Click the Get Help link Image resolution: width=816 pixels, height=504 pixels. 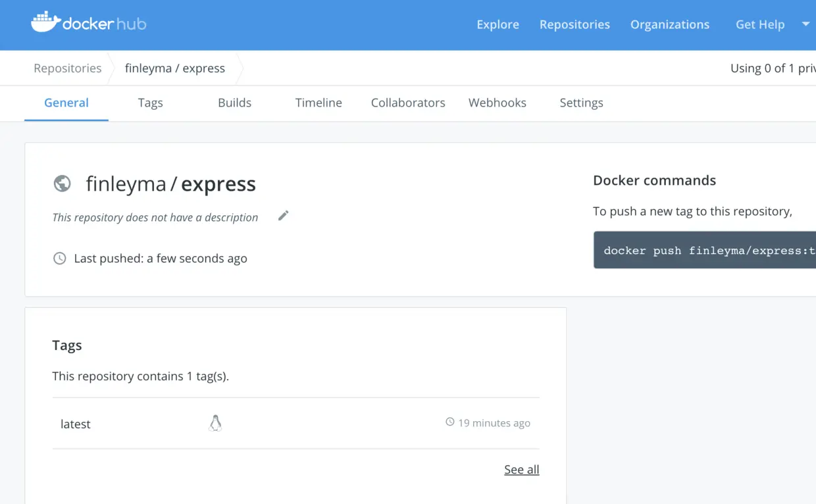pos(760,24)
